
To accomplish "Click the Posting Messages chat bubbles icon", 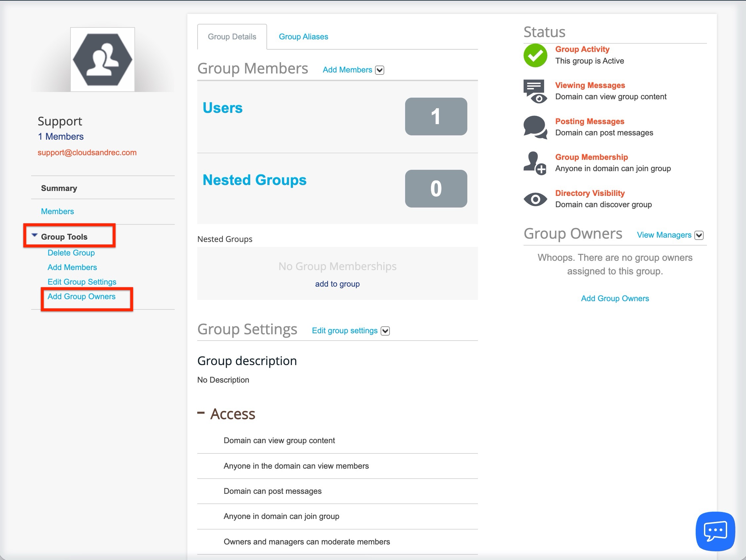I will (x=535, y=127).
